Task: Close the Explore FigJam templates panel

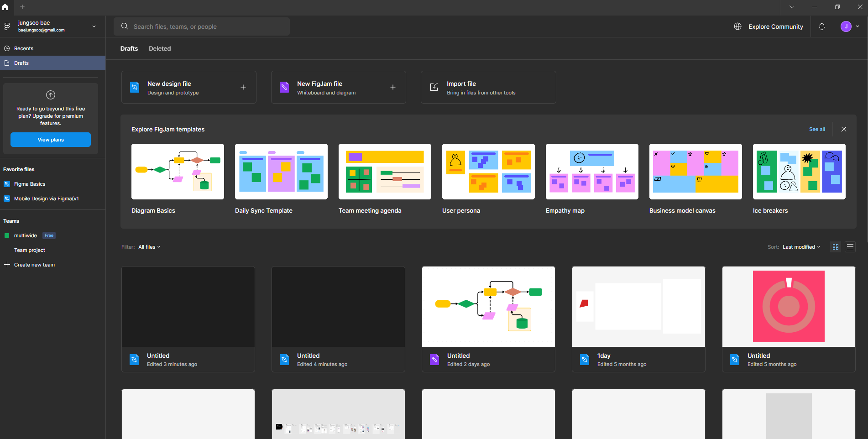Action: (844, 129)
